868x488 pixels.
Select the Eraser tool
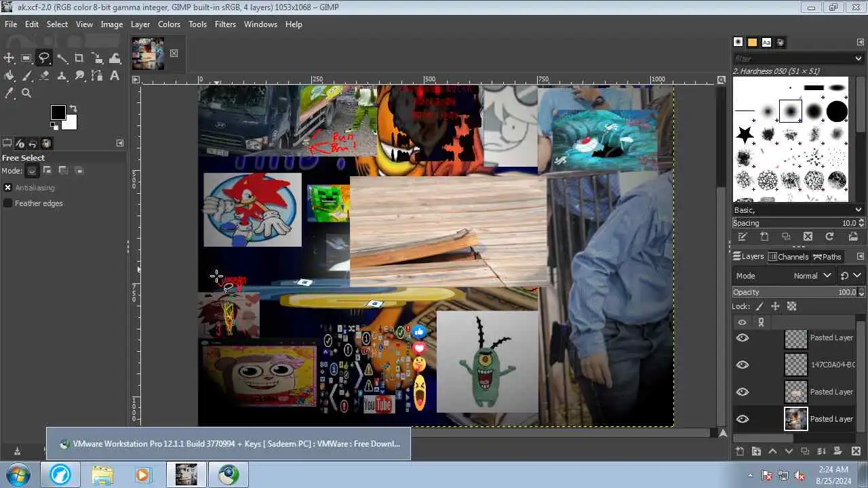pyautogui.click(x=44, y=76)
